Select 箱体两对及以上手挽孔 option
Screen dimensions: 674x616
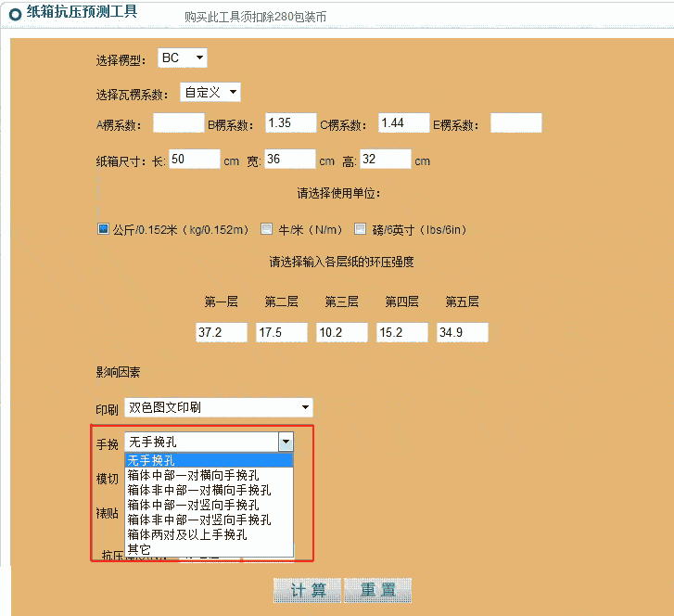click(209, 534)
